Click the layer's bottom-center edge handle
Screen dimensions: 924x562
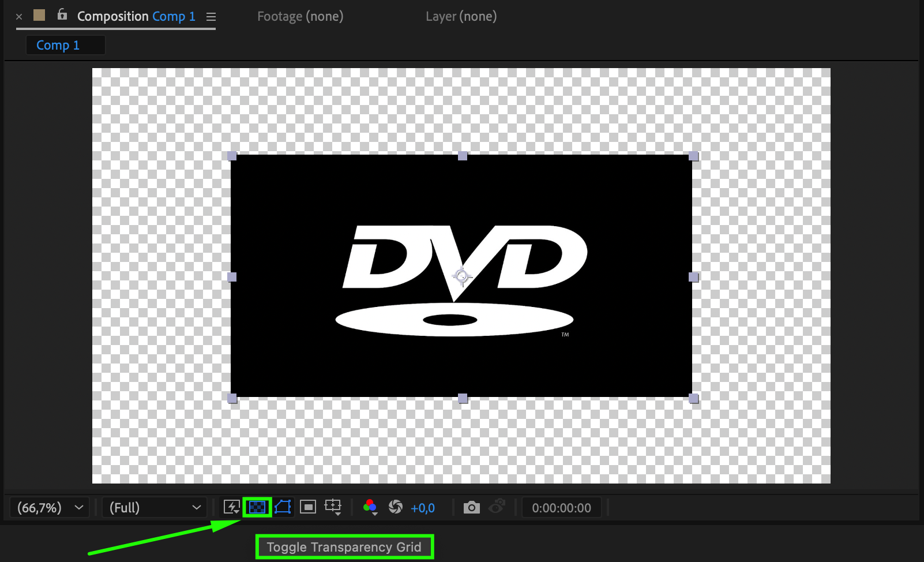point(463,398)
